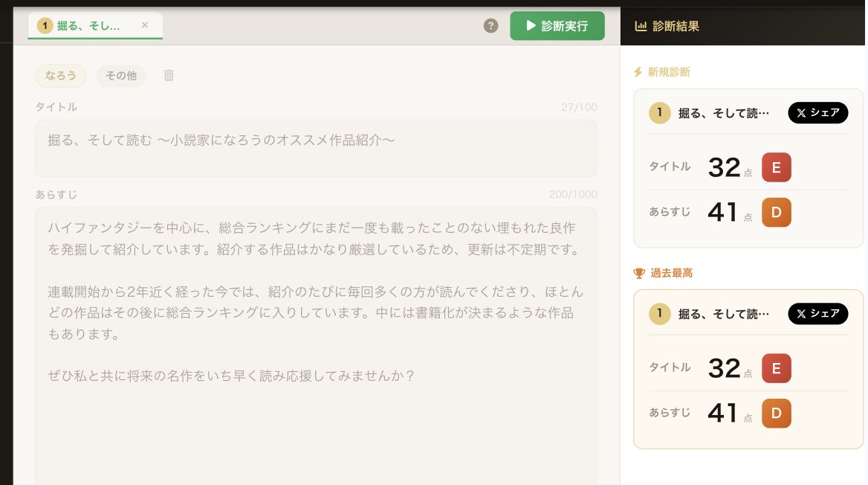Click the 新規診断 section heading text

669,72
